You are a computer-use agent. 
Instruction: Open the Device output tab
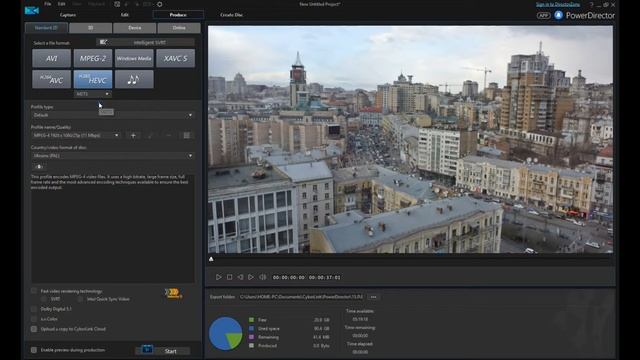(135, 28)
